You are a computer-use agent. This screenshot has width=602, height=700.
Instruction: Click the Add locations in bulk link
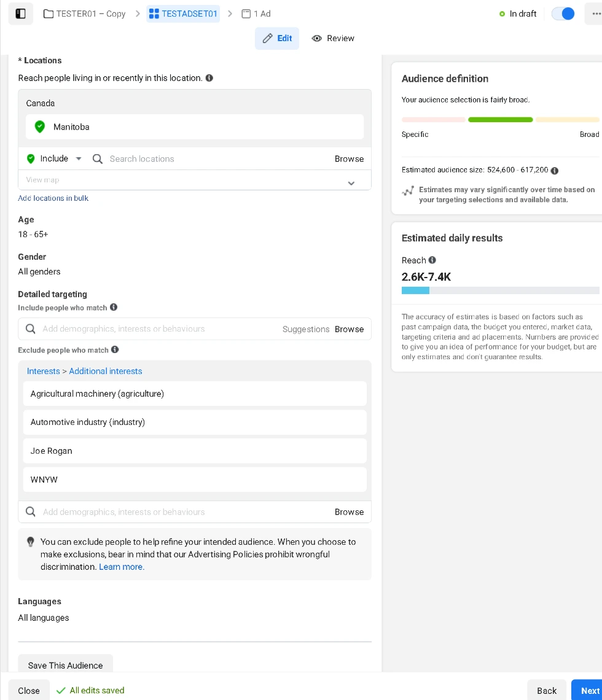coord(53,198)
